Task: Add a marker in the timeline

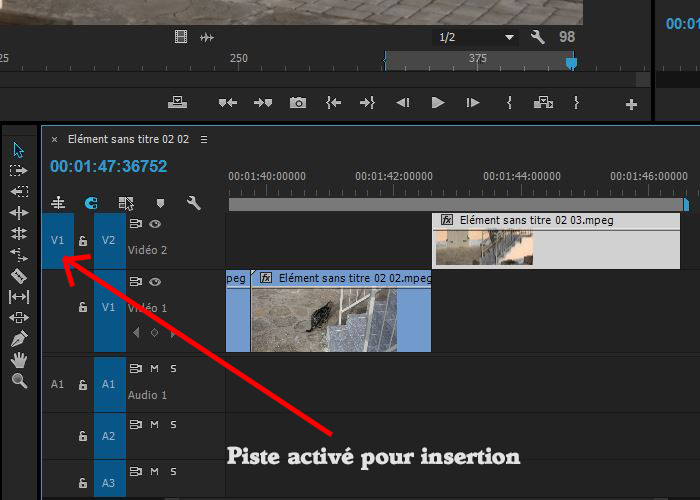Action: point(160,203)
